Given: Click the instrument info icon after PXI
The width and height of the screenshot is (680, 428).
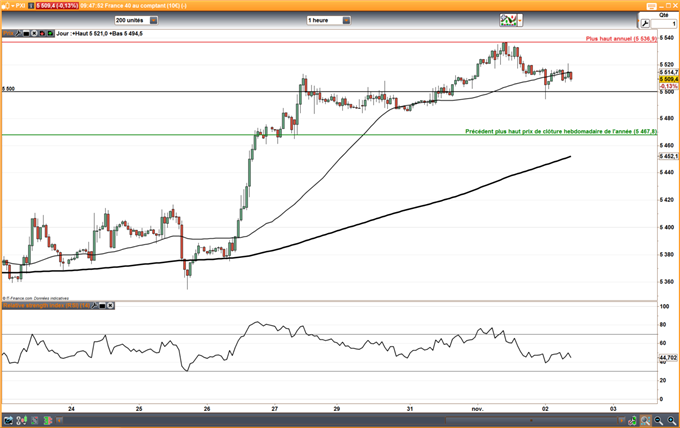Looking at the screenshot, I should 31,6.
